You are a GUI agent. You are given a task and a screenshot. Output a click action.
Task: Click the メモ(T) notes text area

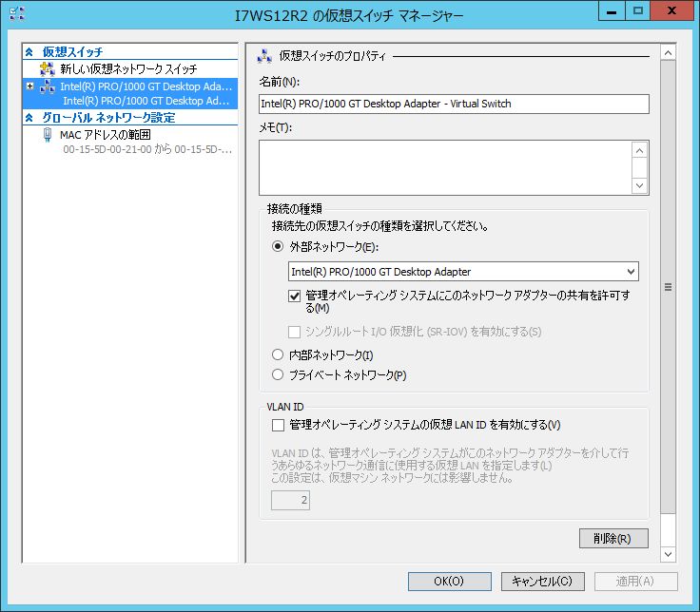pyautogui.click(x=445, y=167)
